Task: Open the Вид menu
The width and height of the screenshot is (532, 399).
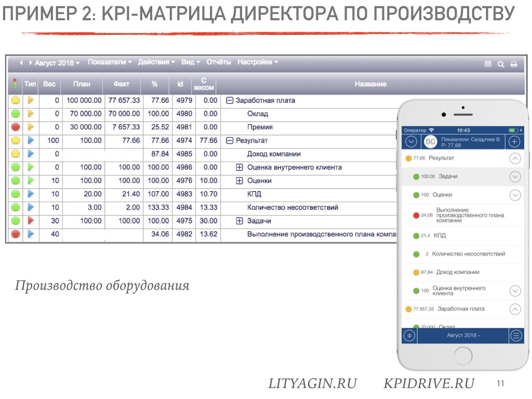Action: point(191,62)
